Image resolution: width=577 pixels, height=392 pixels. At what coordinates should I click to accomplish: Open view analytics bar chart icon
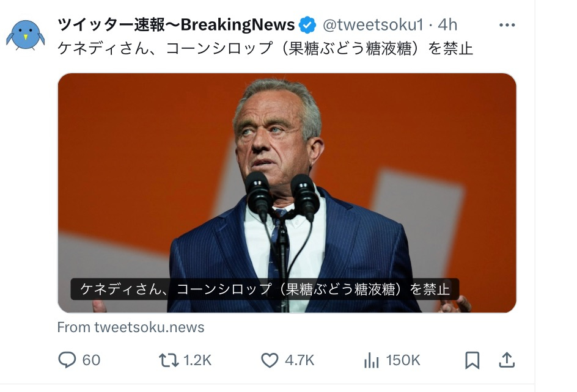click(x=371, y=360)
